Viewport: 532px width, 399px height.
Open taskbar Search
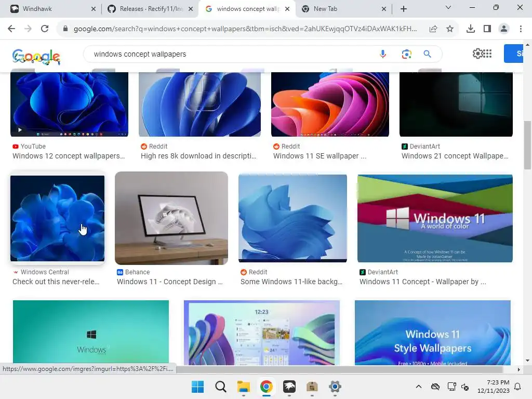220,387
